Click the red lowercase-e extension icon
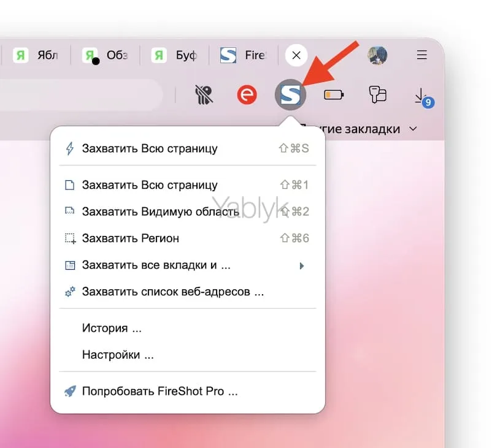 (x=246, y=95)
